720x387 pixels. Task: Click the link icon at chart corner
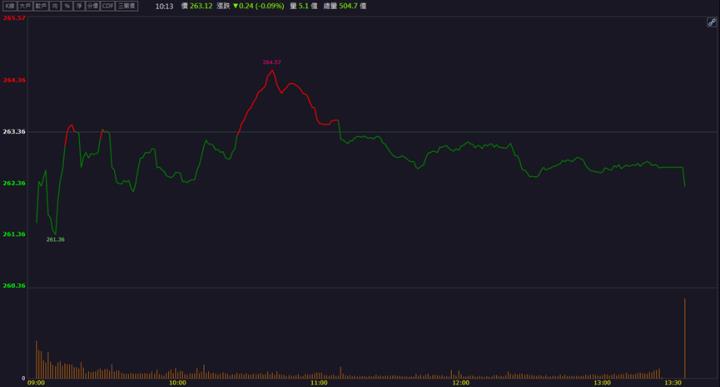click(711, 22)
